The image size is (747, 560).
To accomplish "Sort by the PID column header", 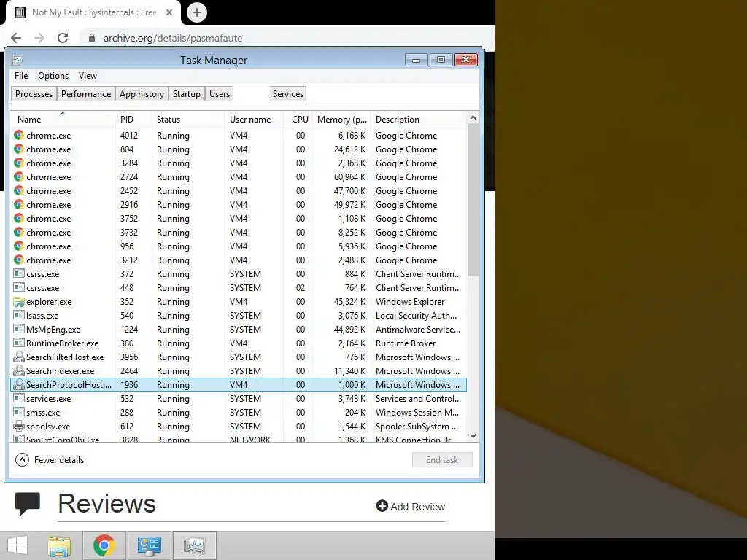I will pos(133,120).
